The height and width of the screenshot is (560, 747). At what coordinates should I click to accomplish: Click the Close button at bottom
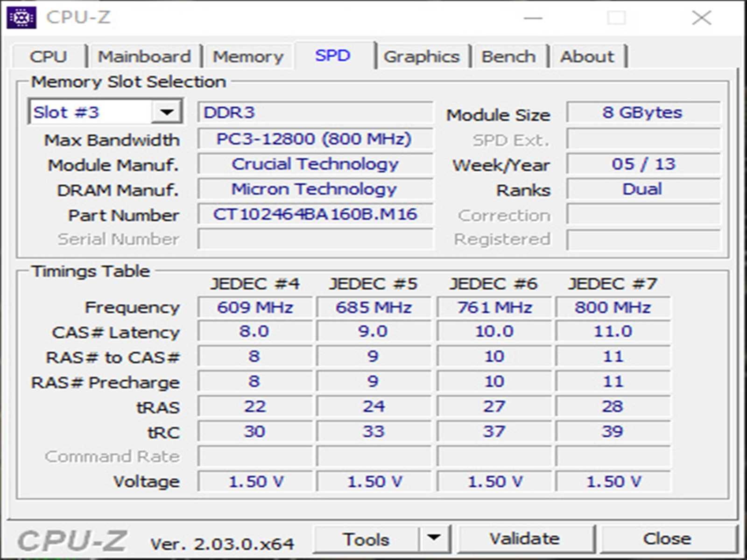click(x=668, y=539)
